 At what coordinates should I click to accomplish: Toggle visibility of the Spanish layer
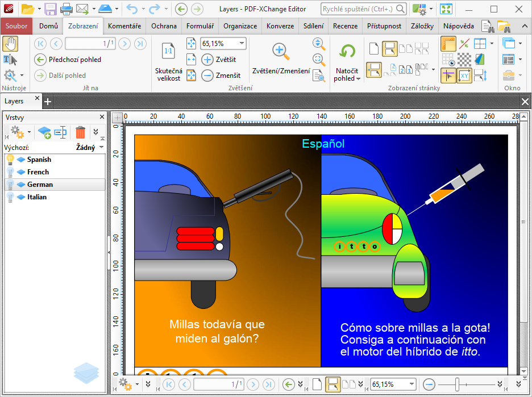[x=10, y=160]
